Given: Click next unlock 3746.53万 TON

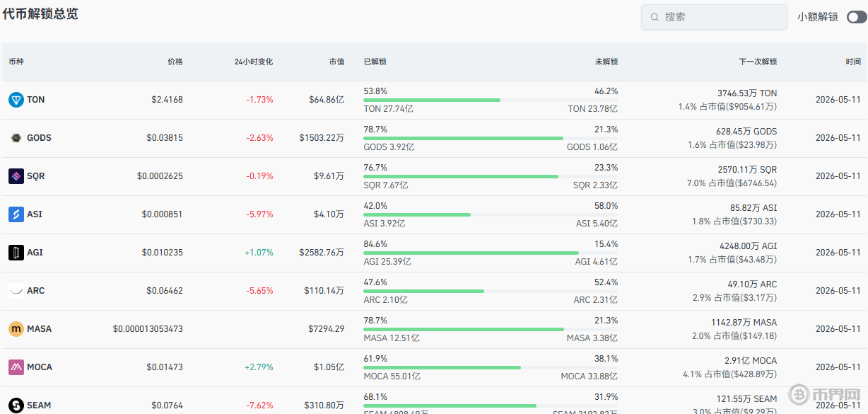Looking at the screenshot, I should [x=747, y=93].
